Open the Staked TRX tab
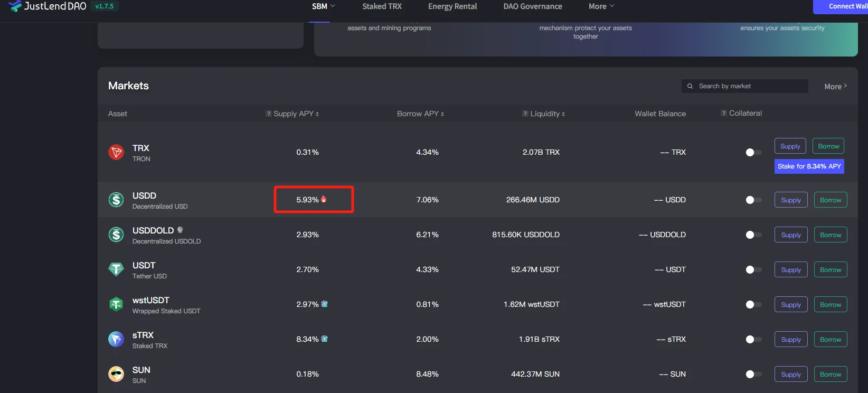Screen dimensions: 868x393 click(x=382, y=6)
